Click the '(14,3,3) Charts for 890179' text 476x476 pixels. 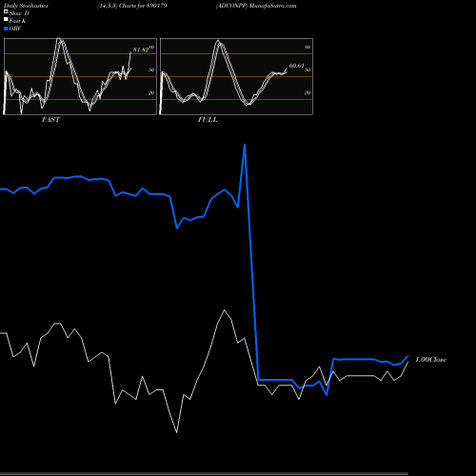click(x=132, y=6)
